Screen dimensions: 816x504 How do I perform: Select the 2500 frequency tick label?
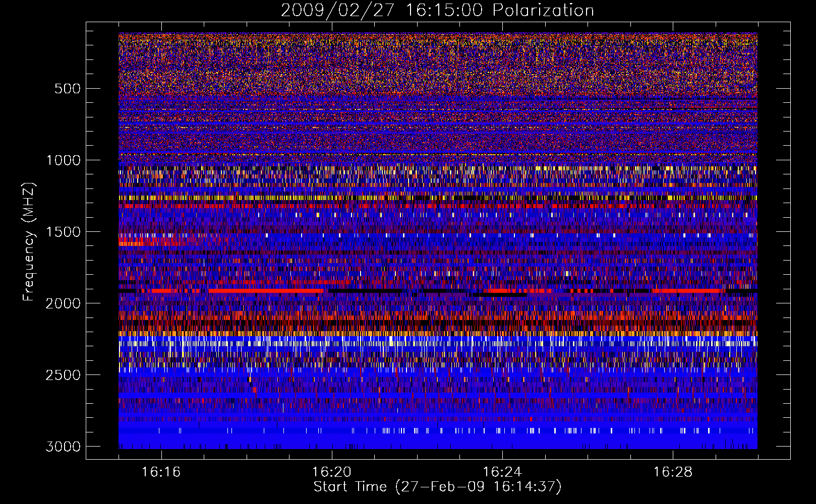(63, 375)
